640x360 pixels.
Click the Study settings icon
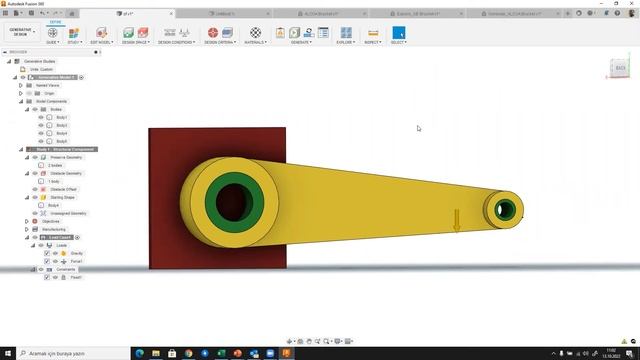(x=74, y=33)
